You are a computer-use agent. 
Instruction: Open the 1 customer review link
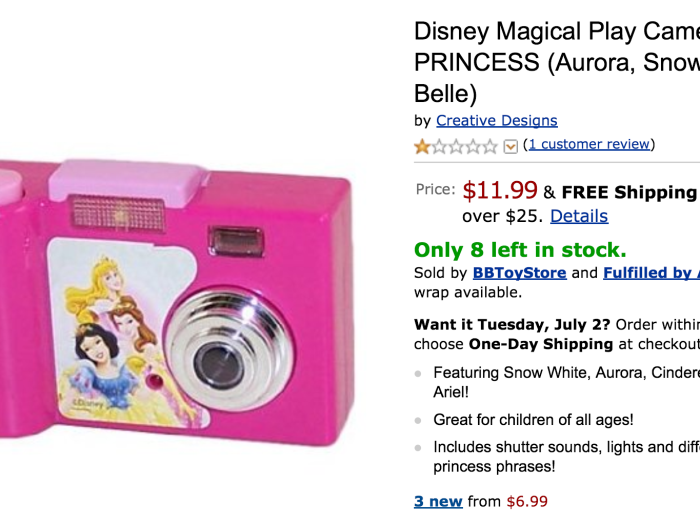[x=589, y=144]
